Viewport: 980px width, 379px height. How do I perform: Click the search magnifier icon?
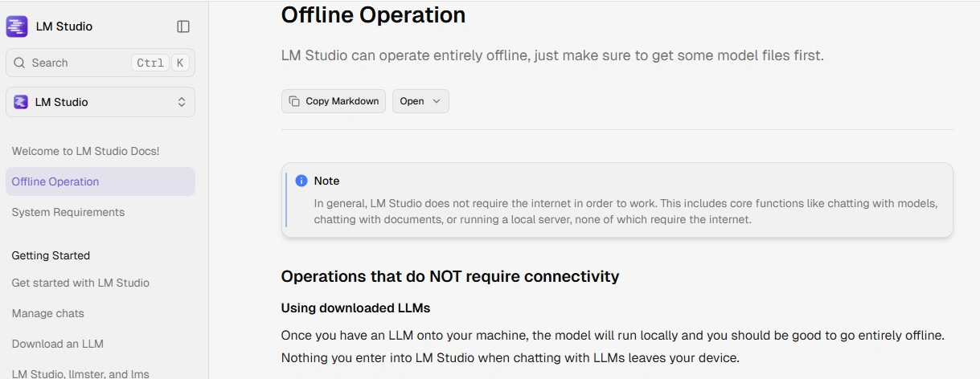point(20,63)
